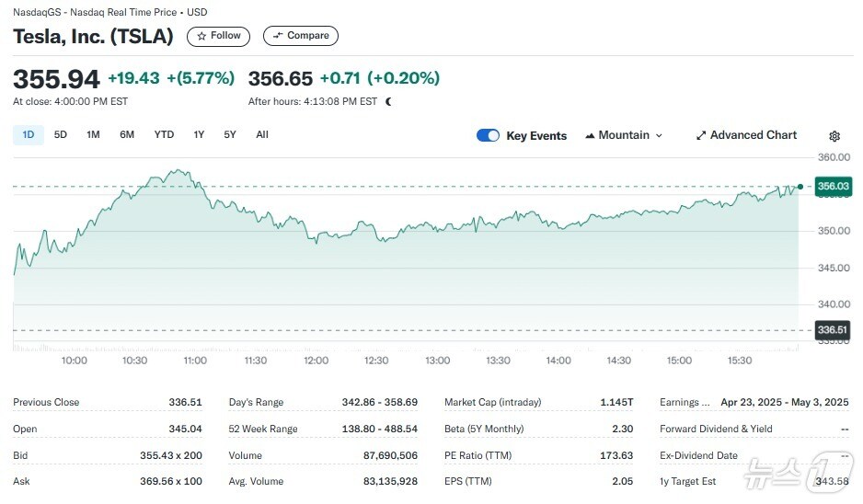Select the 5D range tab
Screen dimensions: 863x504
[61, 135]
